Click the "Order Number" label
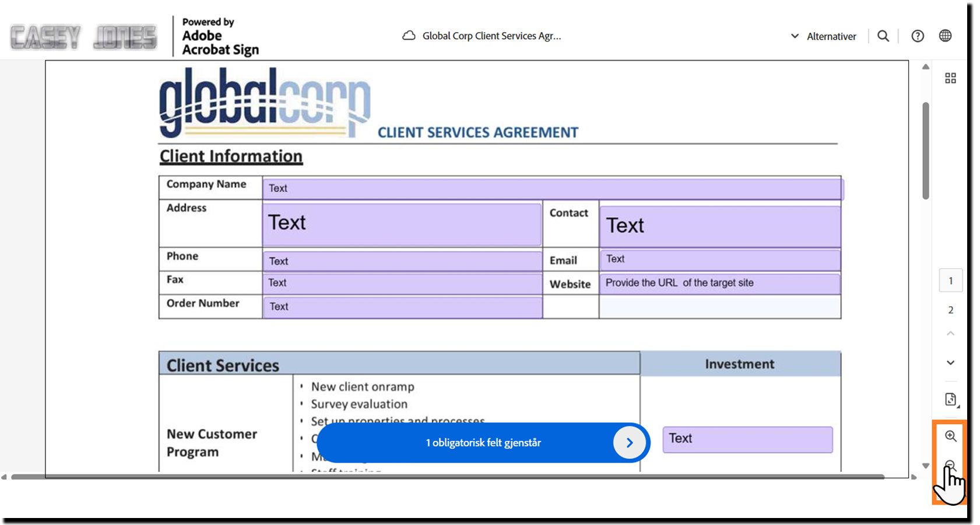Viewport: 980px width, 525px height. [x=203, y=303]
